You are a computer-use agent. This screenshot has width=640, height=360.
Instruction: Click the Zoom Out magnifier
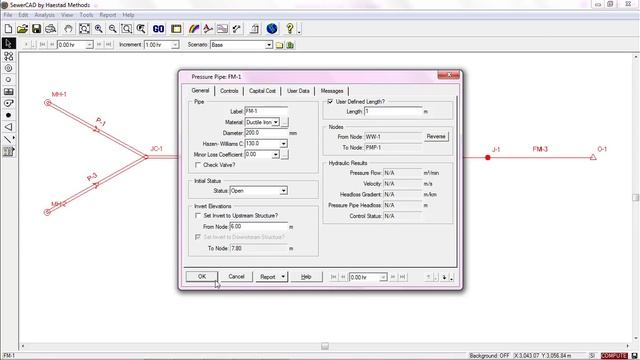[x=112, y=29]
